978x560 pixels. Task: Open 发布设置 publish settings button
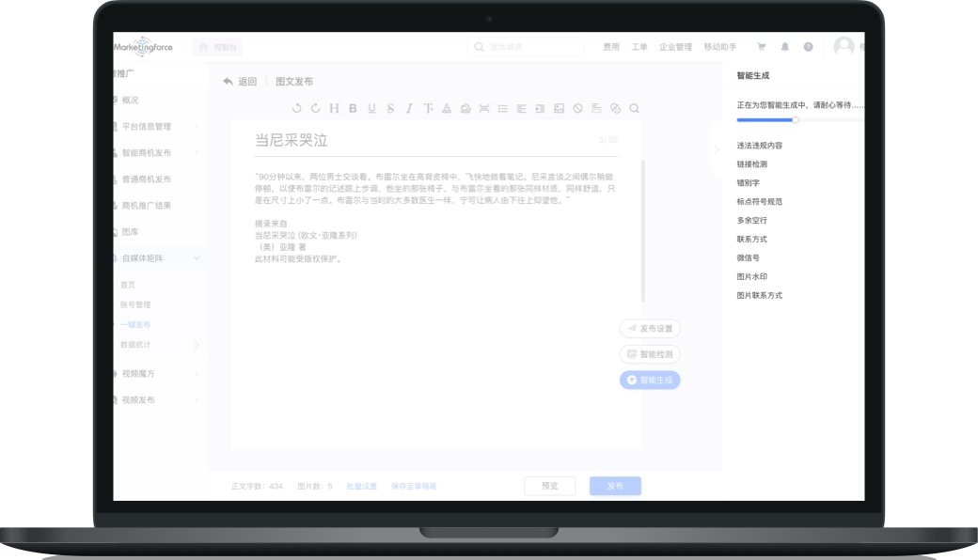[650, 328]
